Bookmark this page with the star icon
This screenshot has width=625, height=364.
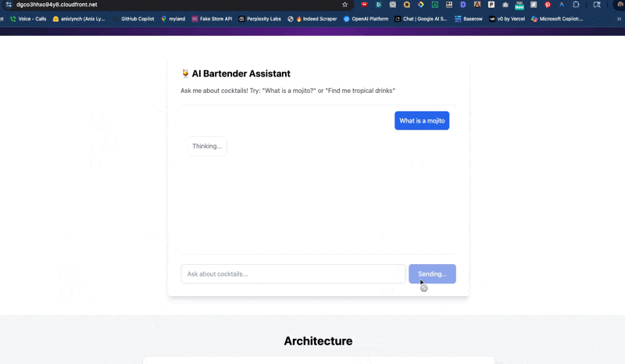coord(345,5)
